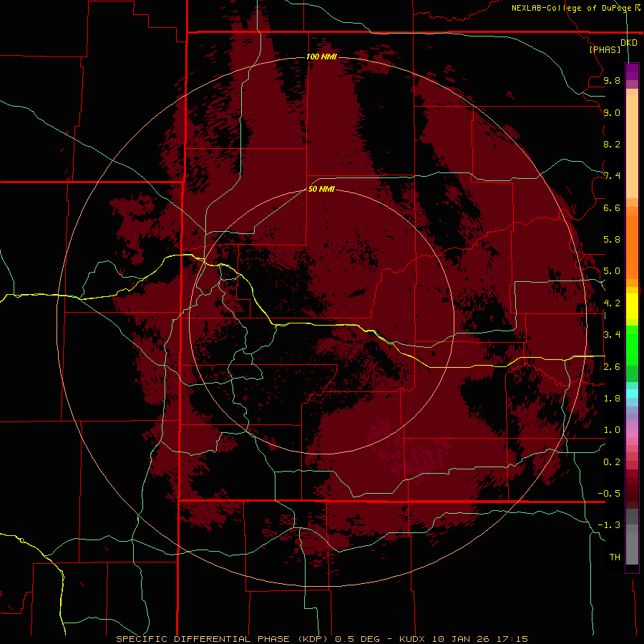The height and width of the screenshot is (644, 644).
Task: Click the 100 NMI range ring label
Action: tap(321, 57)
